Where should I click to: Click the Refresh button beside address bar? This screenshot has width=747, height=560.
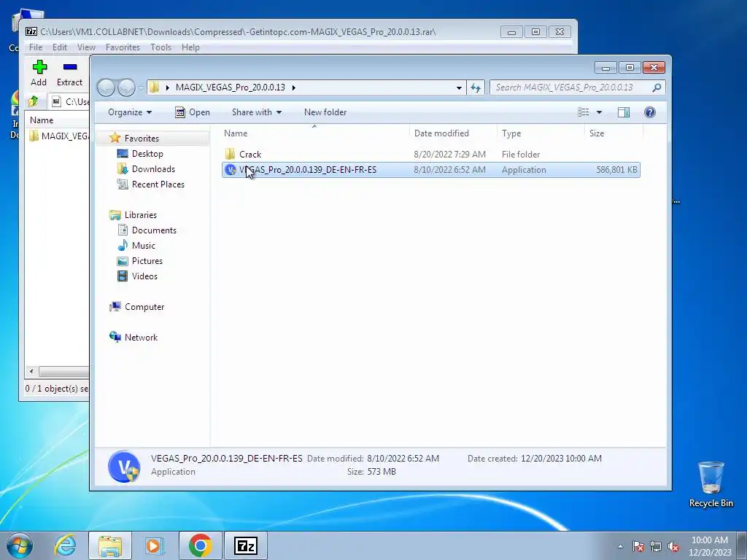tap(476, 87)
